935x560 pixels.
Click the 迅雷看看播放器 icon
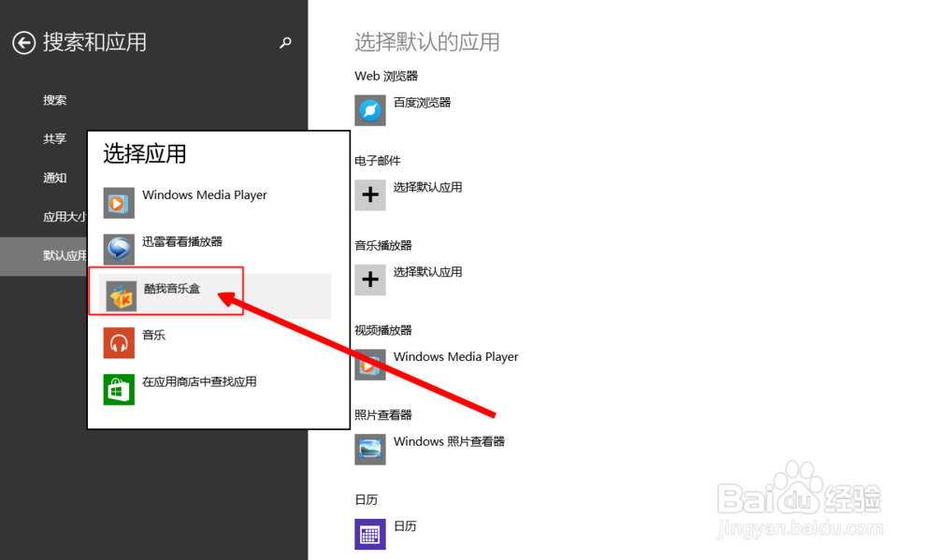pyautogui.click(x=119, y=250)
